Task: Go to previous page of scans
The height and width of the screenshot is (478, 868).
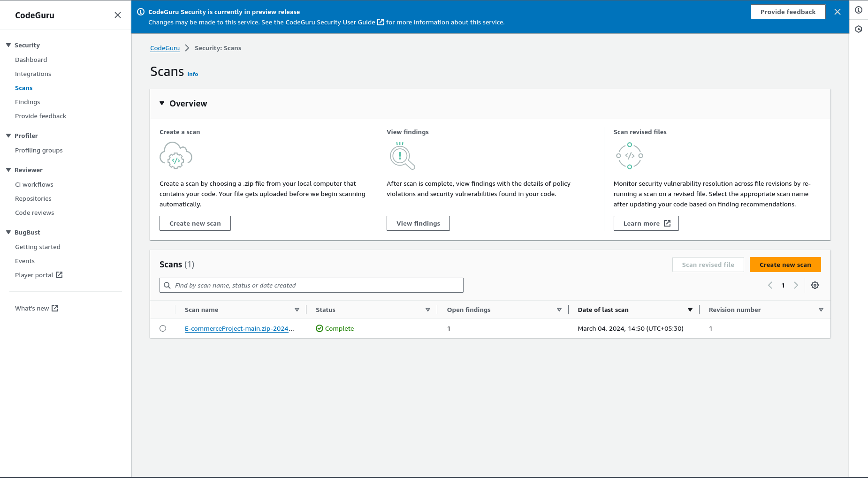Action: 770,285
